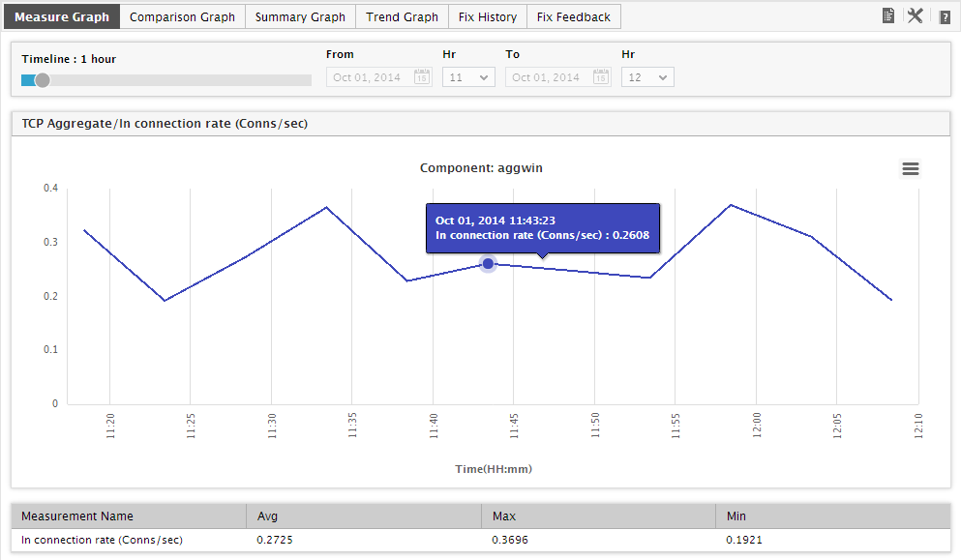Click the Measurement Name column header
Viewport: 961px width, 560px height.
pos(129,516)
